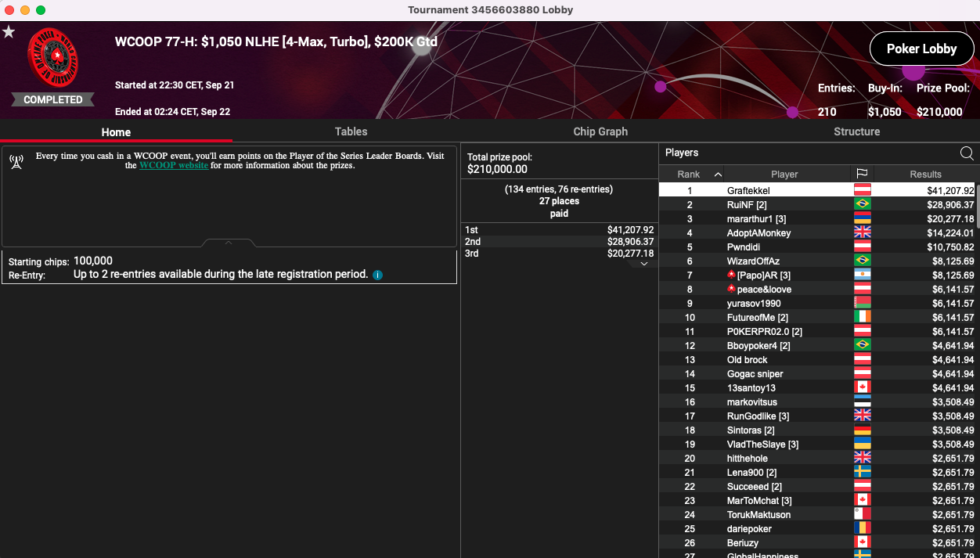Click the Total prize pool $210,000.00 text
980x558 pixels.
click(x=499, y=163)
